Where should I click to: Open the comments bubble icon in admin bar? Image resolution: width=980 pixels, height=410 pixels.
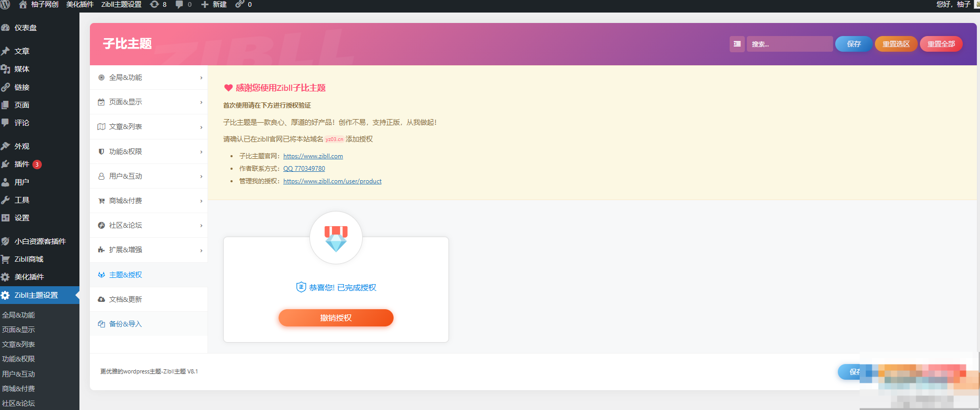pos(183,5)
